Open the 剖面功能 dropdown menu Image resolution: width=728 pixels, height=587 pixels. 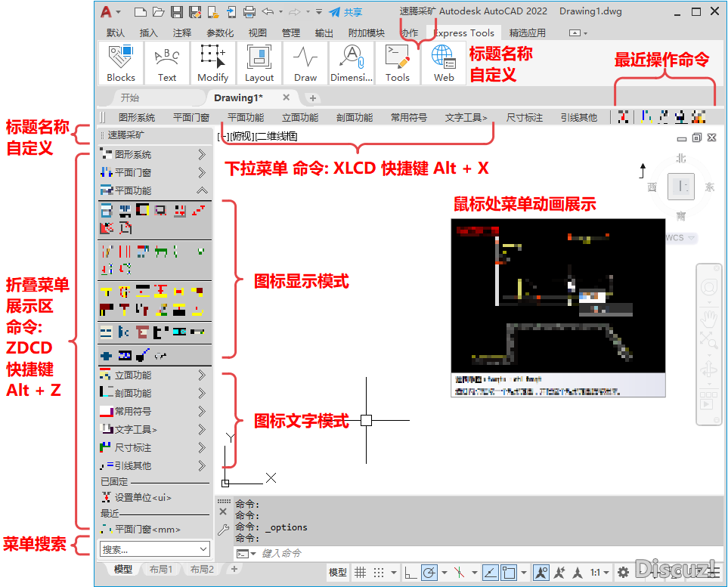(x=355, y=117)
